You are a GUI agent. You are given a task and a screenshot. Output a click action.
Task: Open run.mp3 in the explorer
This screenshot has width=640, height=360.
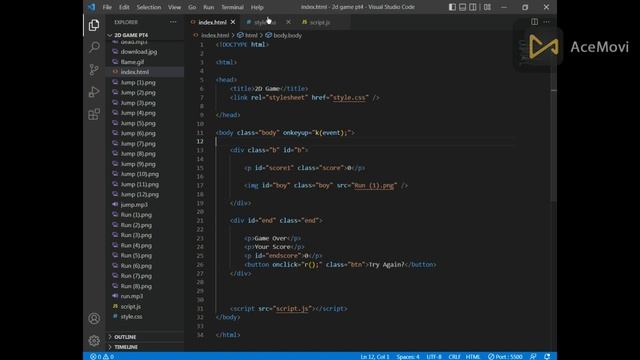(131, 296)
